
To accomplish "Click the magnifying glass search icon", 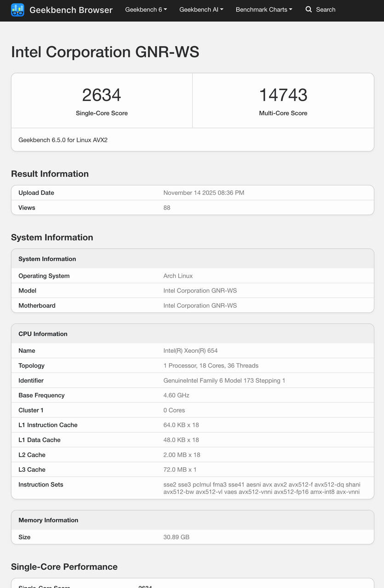I will click(309, 10).
